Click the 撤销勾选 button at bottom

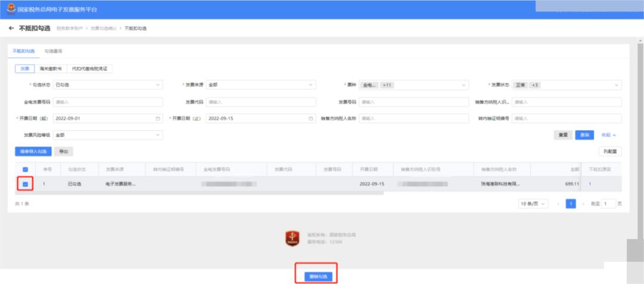pos(316,276)
